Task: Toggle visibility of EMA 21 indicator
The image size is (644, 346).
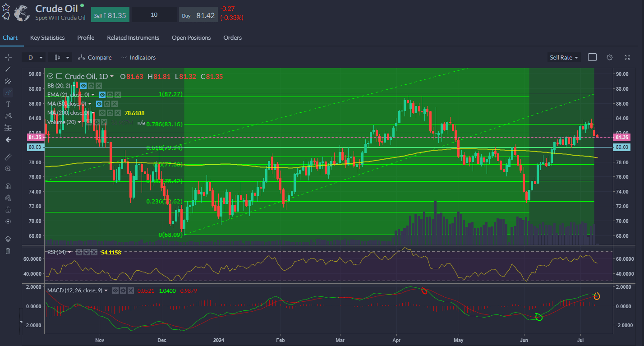Action: (x=102, y=94)
